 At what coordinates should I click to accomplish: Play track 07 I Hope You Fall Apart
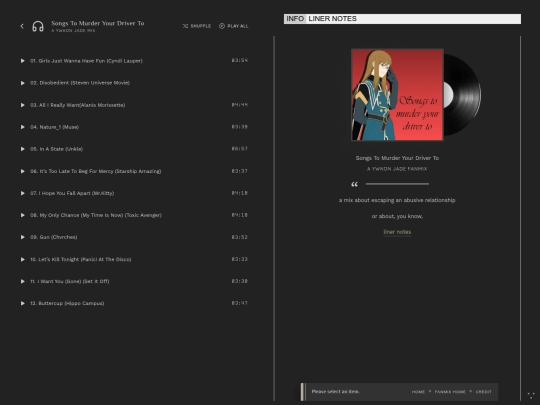pos(22,193)
